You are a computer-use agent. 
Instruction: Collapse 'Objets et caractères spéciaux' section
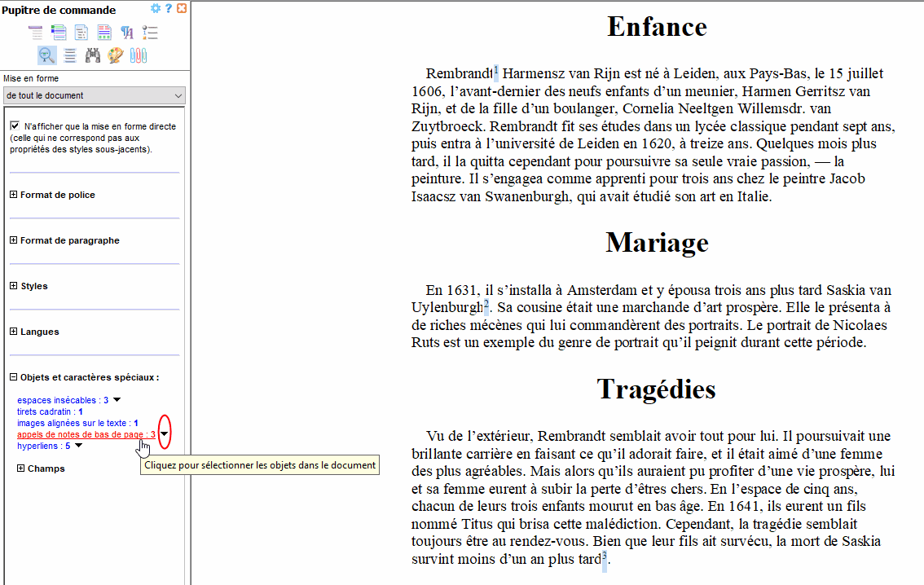tap(14, 377)
